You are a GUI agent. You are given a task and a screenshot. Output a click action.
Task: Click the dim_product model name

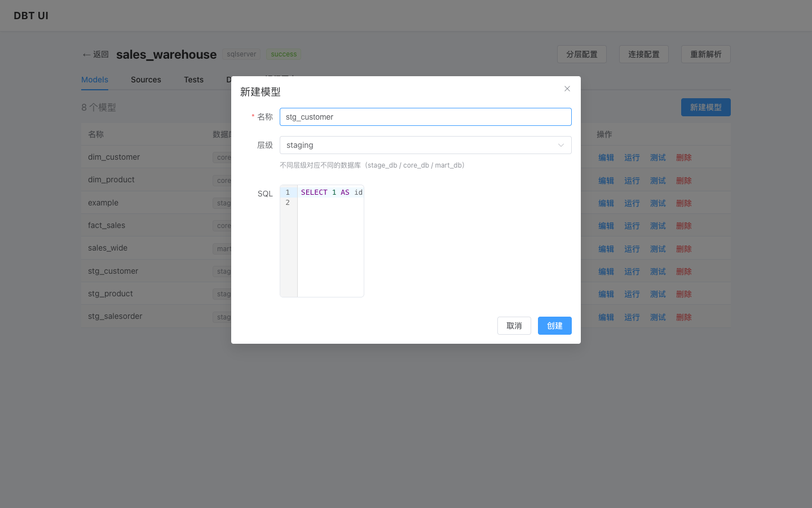pos(111,179)
